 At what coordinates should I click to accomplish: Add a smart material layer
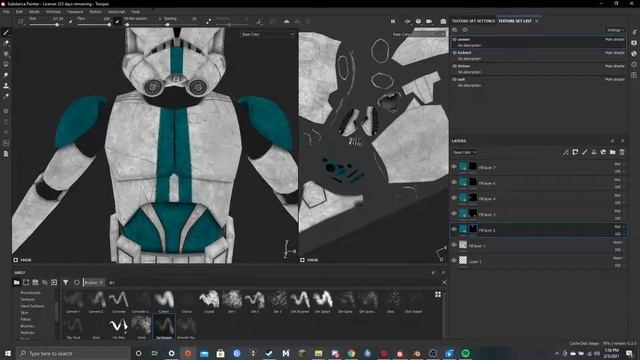[x=603, y=152]
